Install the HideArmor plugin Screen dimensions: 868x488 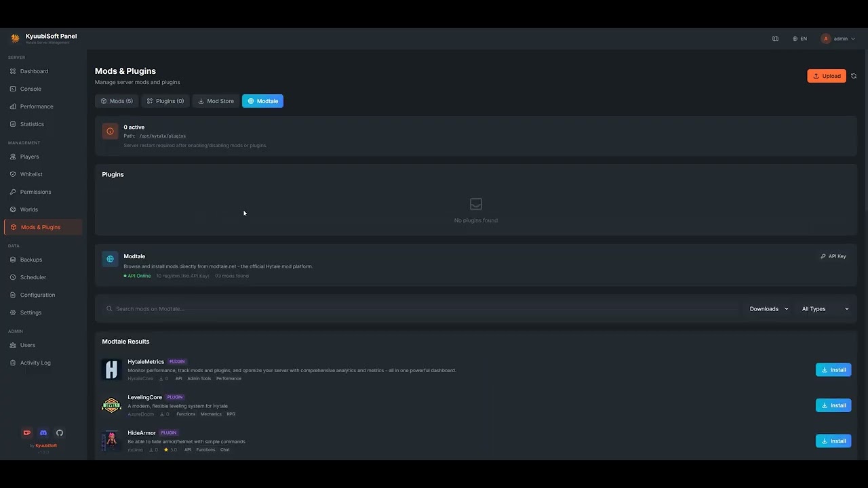(x=833, y=441)
